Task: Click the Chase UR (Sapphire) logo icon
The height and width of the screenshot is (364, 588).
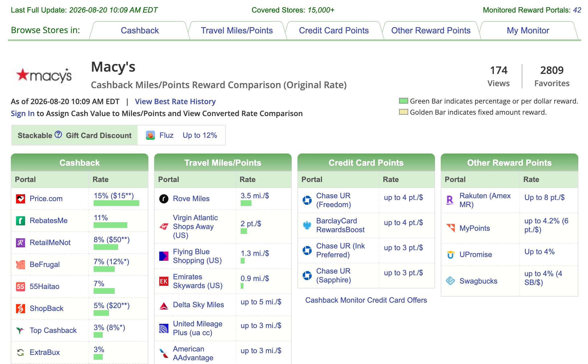Action: coord(307,276)
